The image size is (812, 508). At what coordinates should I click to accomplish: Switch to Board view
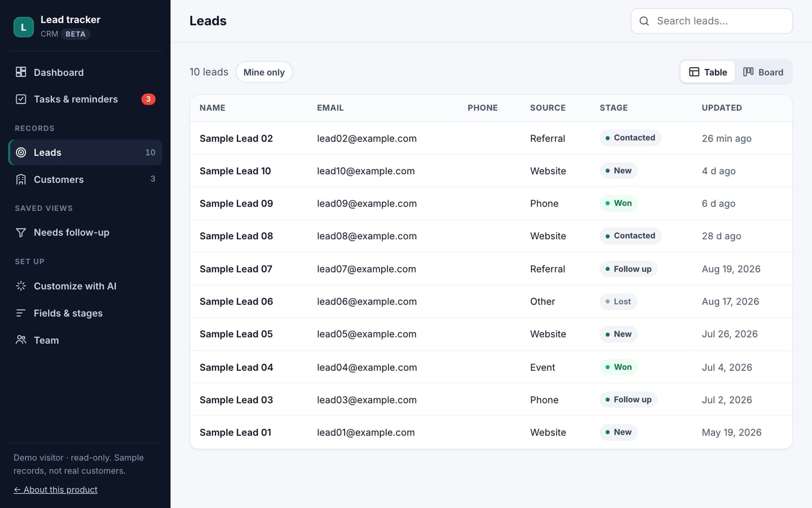[x=763, y=72]
